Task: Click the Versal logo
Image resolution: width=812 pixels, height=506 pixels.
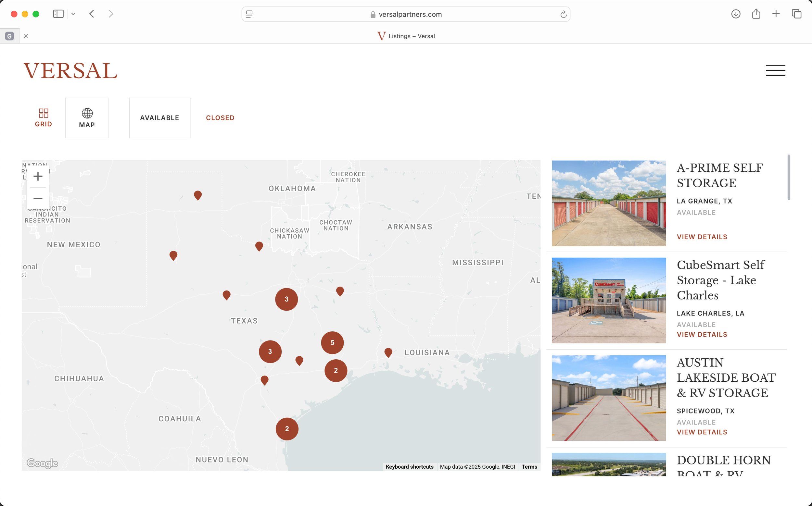Action: click(70, 71)
